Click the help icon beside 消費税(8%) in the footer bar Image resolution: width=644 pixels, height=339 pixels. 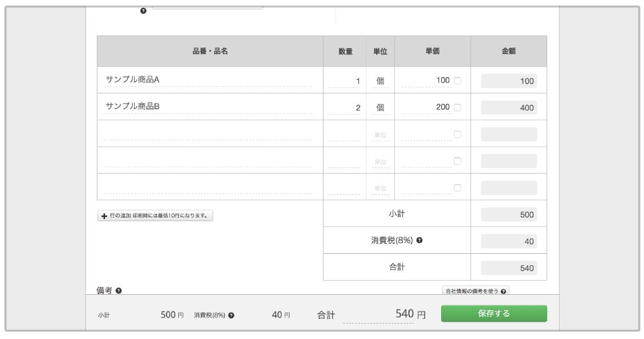click(231, 315)
